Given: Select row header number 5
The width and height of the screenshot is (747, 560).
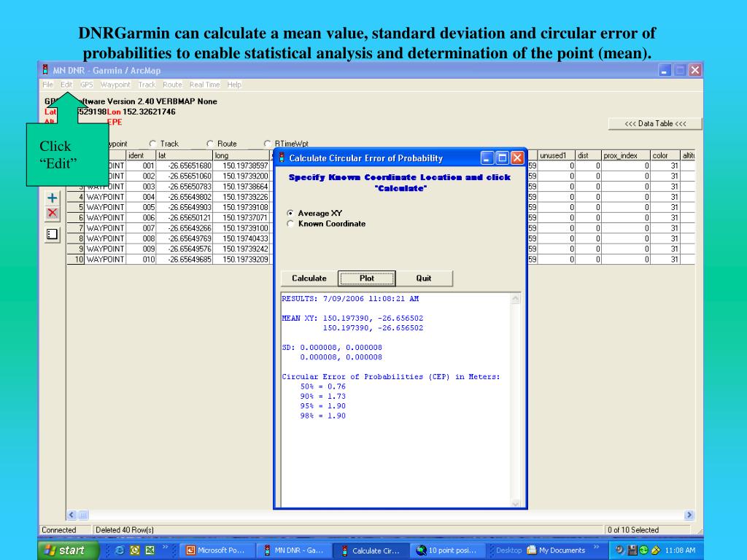Looking at the screenshot, I should tap(76, 207).
